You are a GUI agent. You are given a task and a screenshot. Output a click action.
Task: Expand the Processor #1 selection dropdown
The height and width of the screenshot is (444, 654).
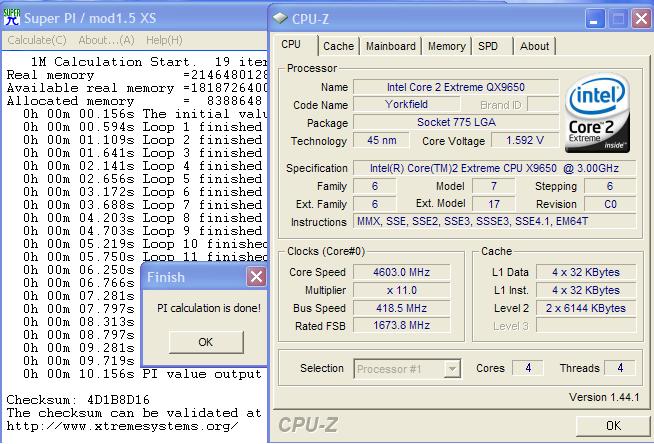click(452, 369)
